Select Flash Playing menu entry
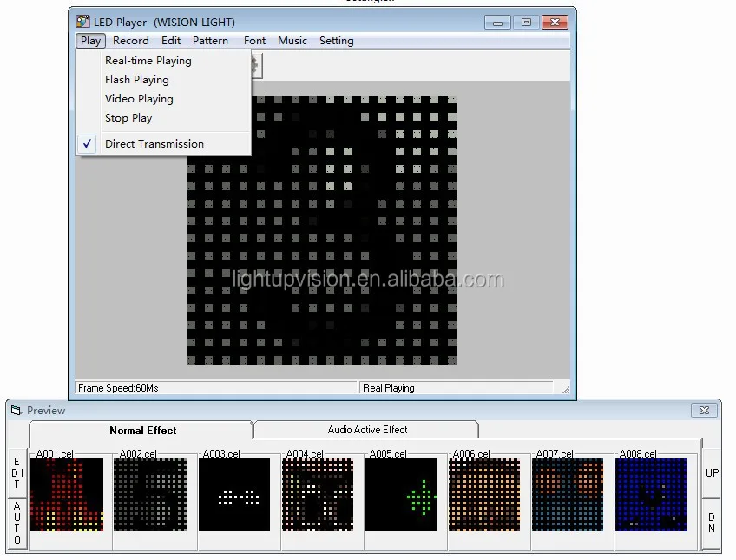The image size is (736, 560). (136, 80)
